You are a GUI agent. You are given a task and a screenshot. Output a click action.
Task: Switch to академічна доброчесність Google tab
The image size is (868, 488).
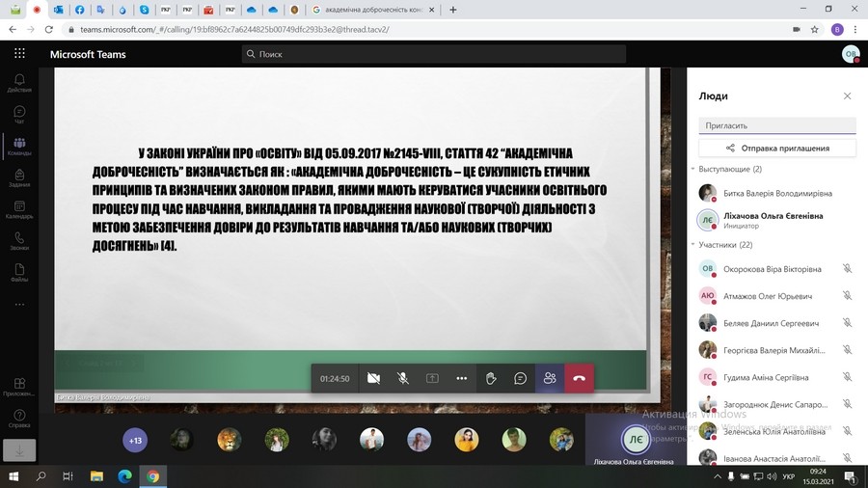pos(373,10)
